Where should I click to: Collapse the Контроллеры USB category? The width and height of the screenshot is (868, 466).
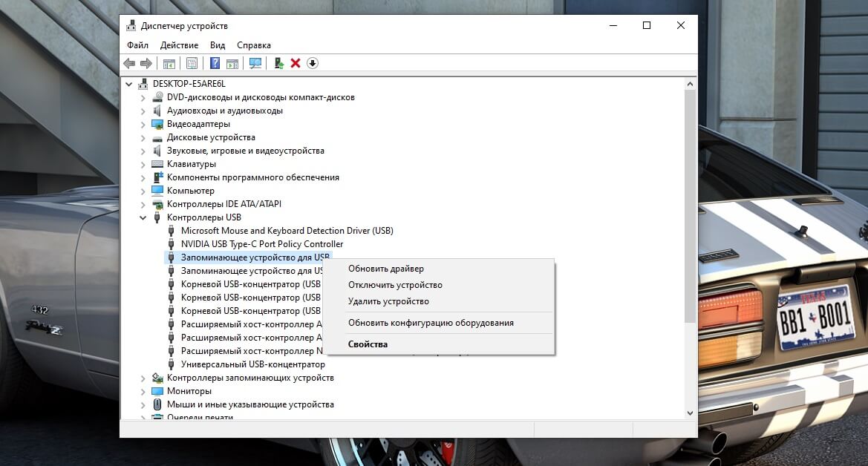point(143,217)
